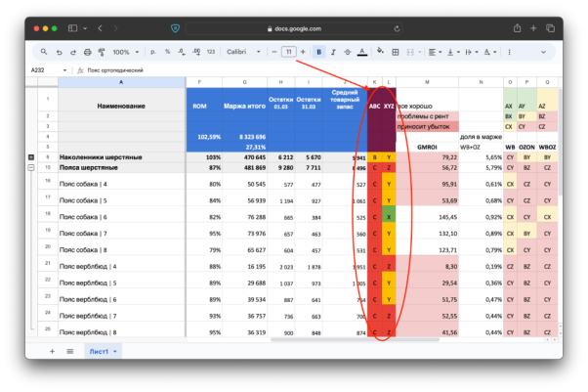
Task: Click the browser address bar docs.google.com
Action: (x=294, y=28)
